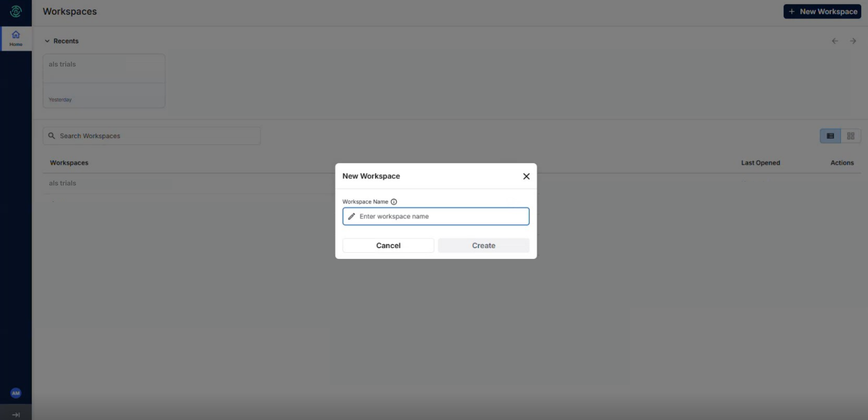Click the pencil icon in name field
Screen dimensions: 868x420
[351, 216]
